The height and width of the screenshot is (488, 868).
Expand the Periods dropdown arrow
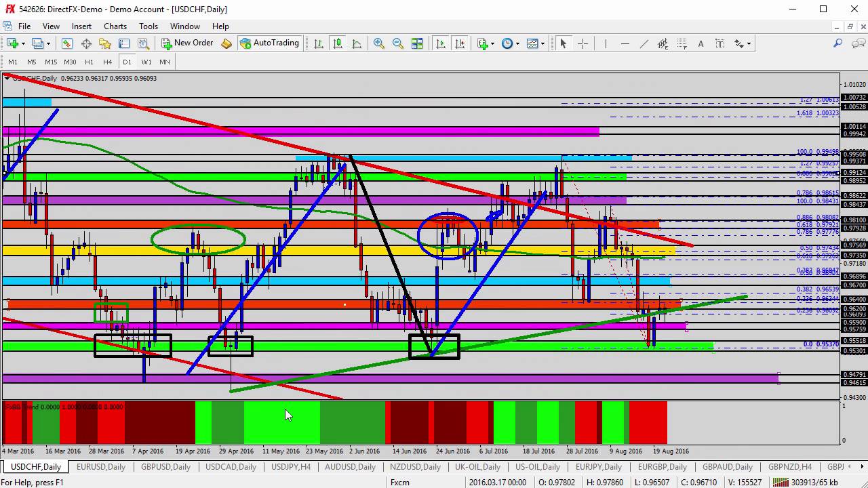point(517,43)
